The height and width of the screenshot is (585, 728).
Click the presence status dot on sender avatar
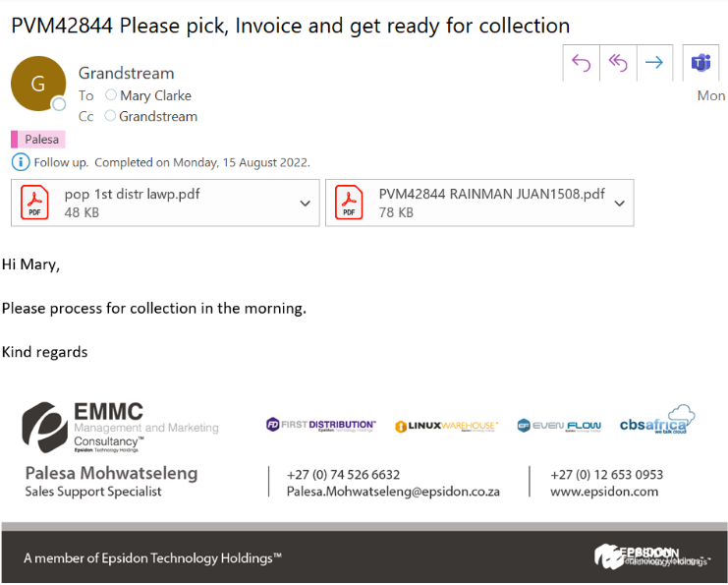(x=59, y=104)
